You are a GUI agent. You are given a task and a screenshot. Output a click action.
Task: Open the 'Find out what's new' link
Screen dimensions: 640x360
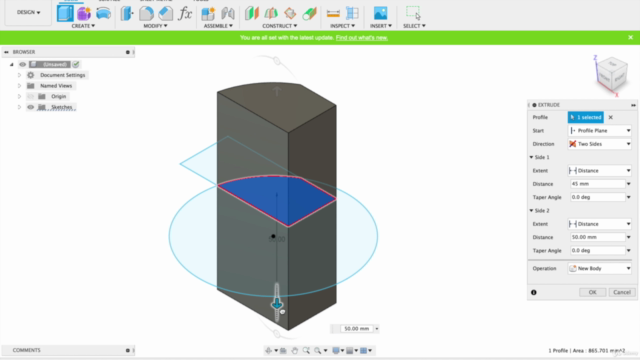(362, 38)
